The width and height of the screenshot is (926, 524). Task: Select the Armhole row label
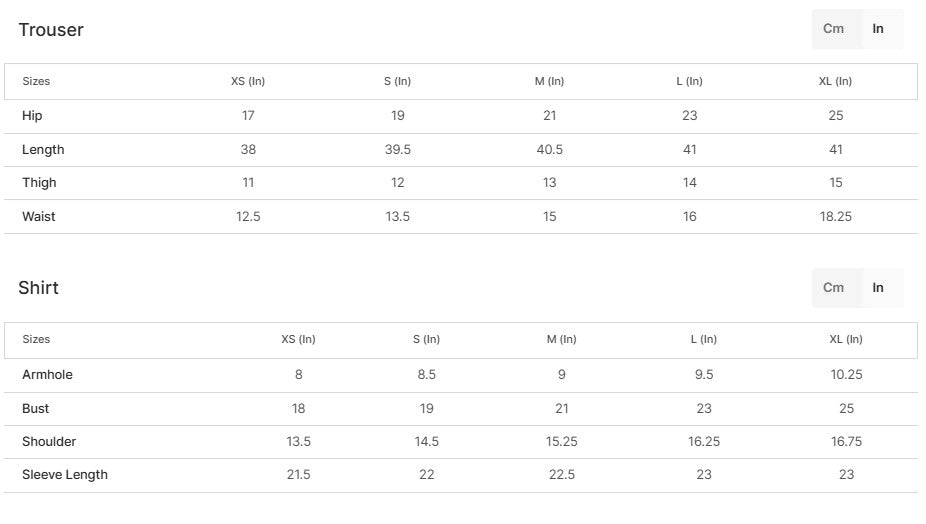(47, 375)
